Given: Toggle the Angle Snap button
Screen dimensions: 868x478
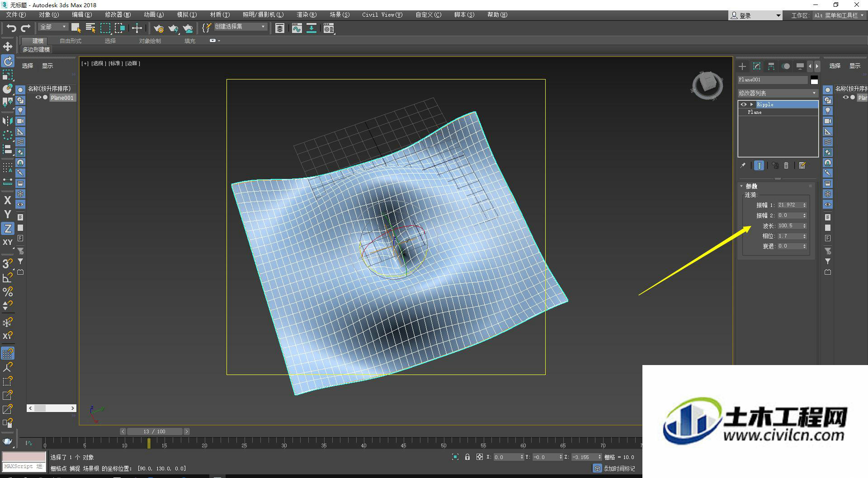Looking at the screenshot, I should tap(8, 278).
